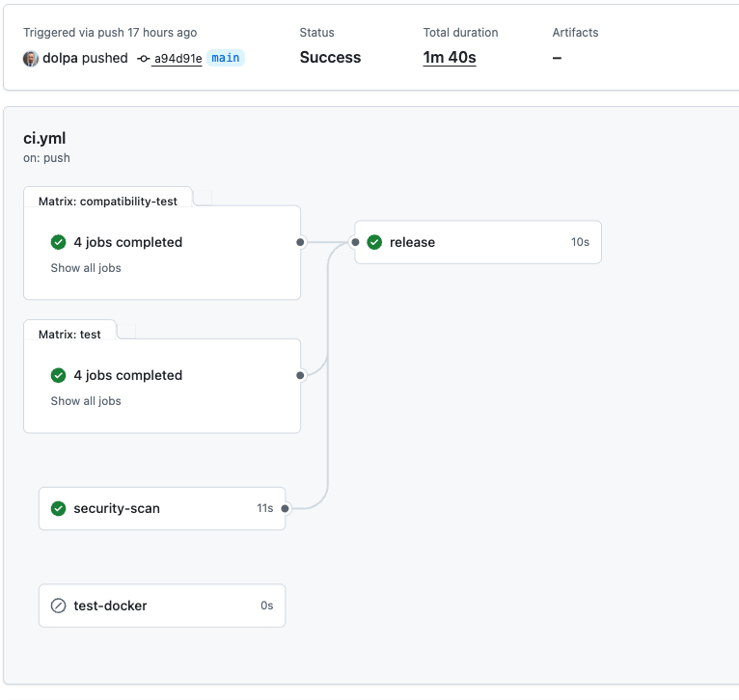Click the commit icon beside a94d91e
This screenshot has height=700, width=739.
[x=144, y=59]
